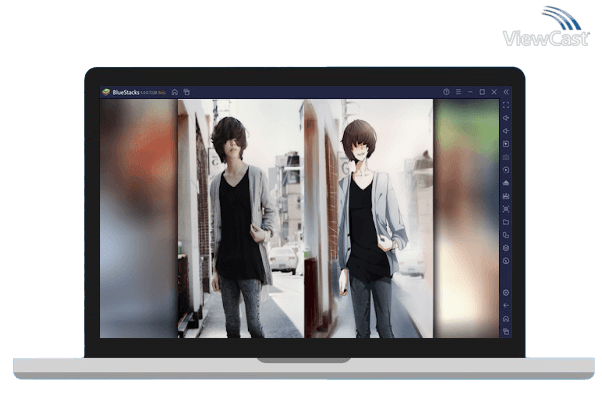Click the eco mode circular icon
This screenshot has height=414, width=602.
point(506,261)
